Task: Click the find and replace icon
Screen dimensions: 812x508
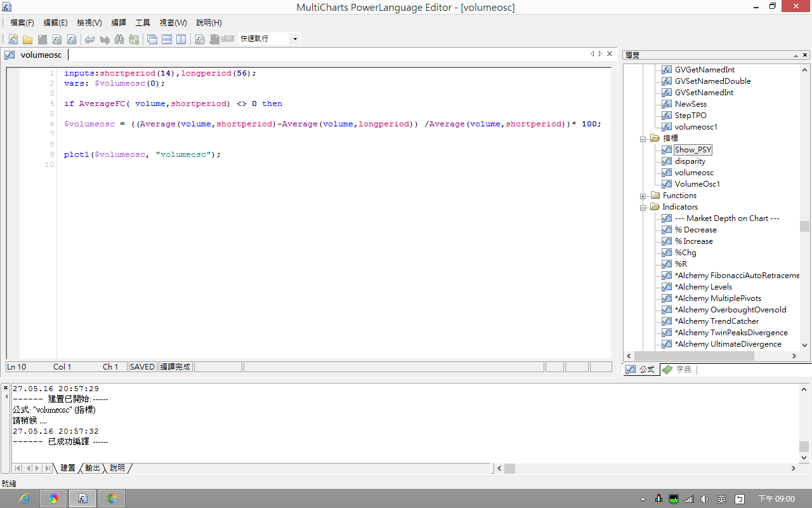Action: click(134, 39)
